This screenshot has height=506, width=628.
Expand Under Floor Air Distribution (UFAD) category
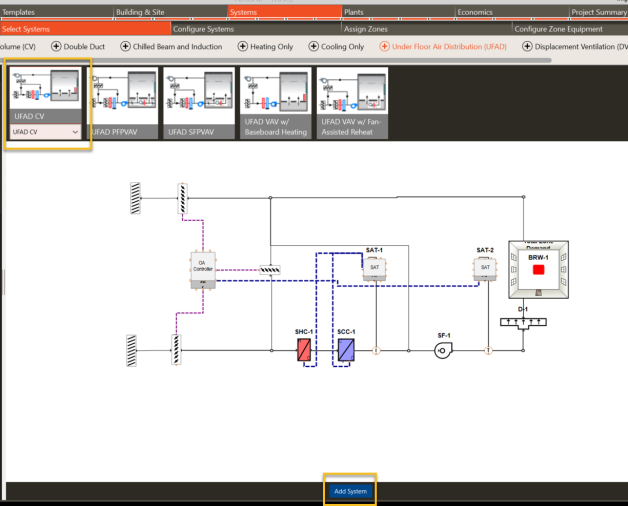click(443, 46)
